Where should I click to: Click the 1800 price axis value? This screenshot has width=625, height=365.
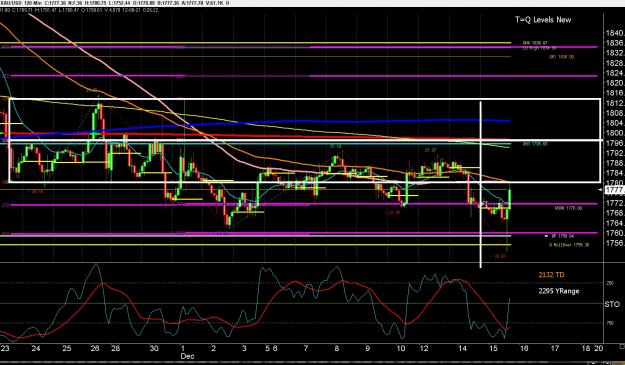(x=615, y=133)
